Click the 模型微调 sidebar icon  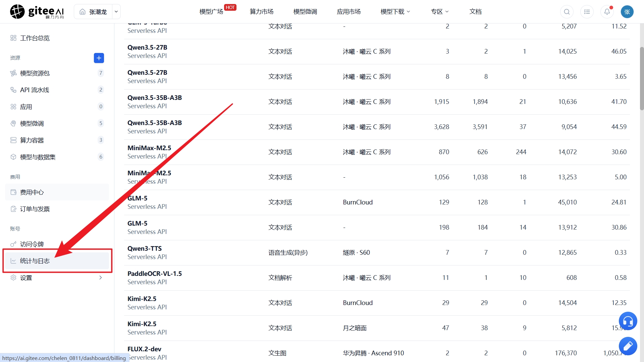pyautogui.click(x=13, y=123)
